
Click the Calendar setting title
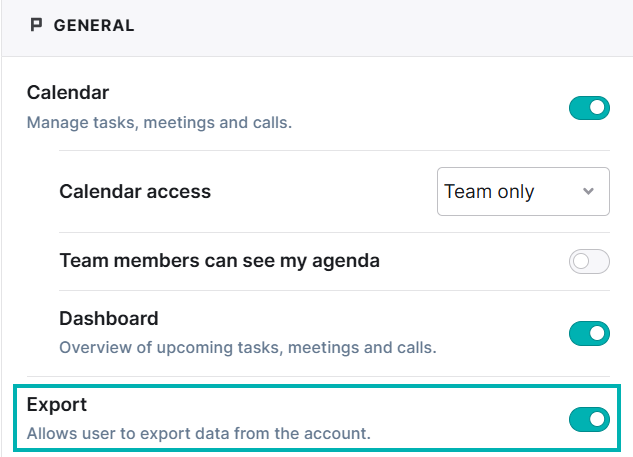(x=68, y=93)
